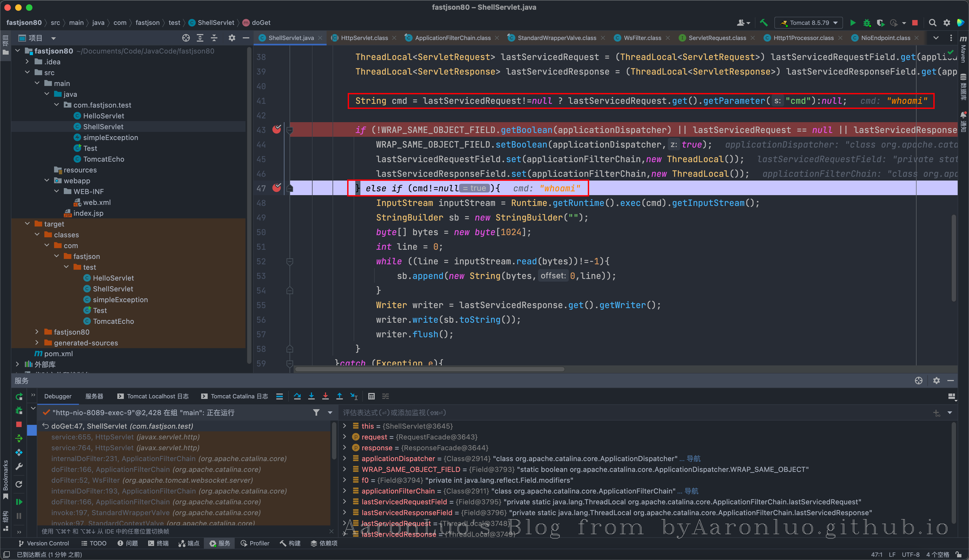Screen dimensions: 969x560
Task: Open project view dropdown next to 项目
Action: point(54,38)
